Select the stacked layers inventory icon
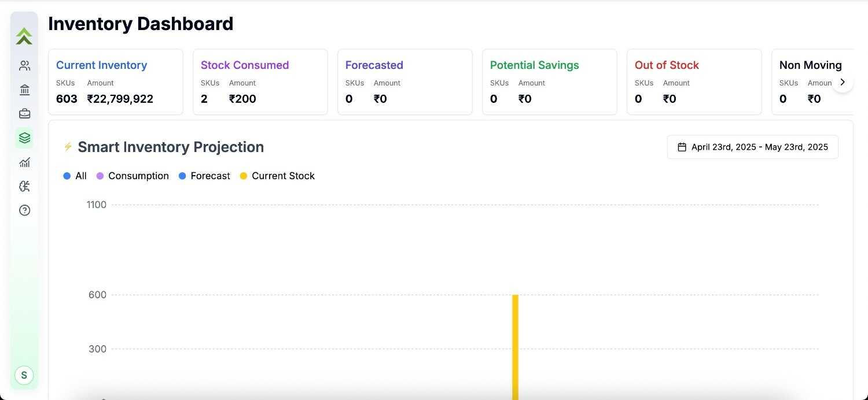This screenshot has height=400, width=868. 24,138
